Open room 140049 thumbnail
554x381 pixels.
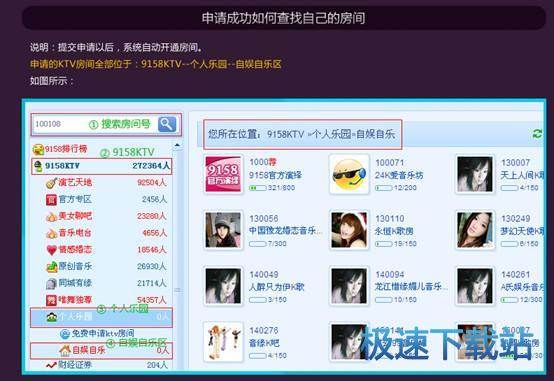coord(223,286)
